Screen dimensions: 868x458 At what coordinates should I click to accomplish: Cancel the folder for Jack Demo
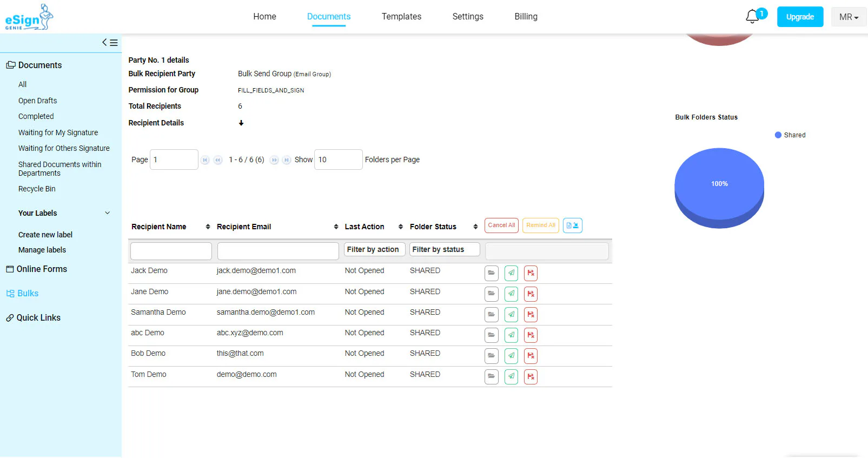tap(531, 273)
